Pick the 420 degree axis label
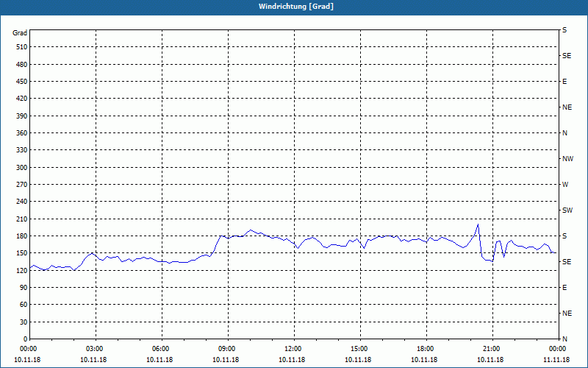Screen dimensions: 588x368 click(x=22, y=99)
